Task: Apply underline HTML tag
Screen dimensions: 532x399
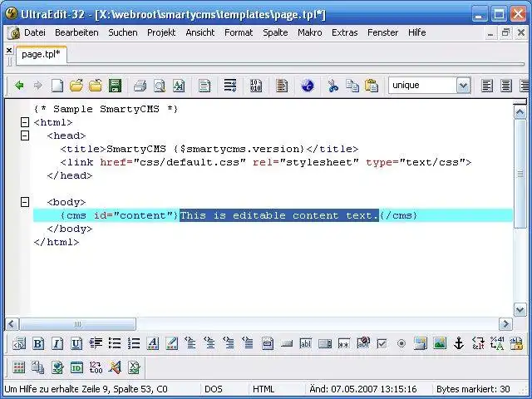Action: 76,343
